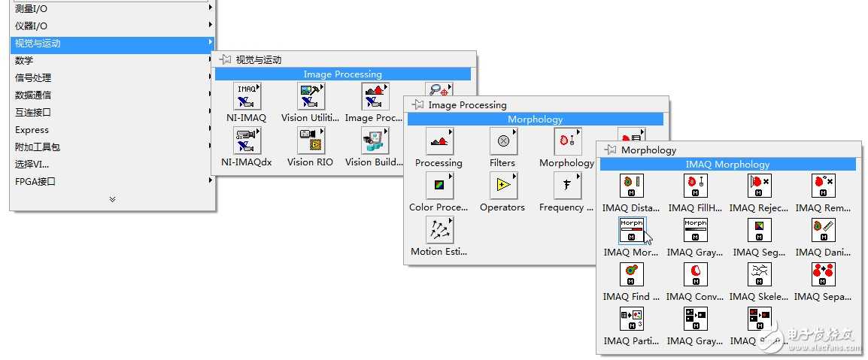Open the Image Processing subpalette icon
The image size is (868, 360).
[x=375, y=97]
